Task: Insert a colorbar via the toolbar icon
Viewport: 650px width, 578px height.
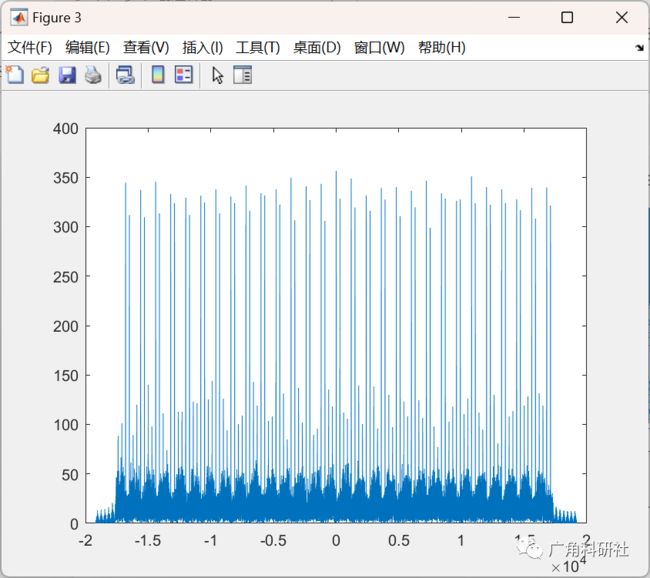Action: tap(158, 75)
